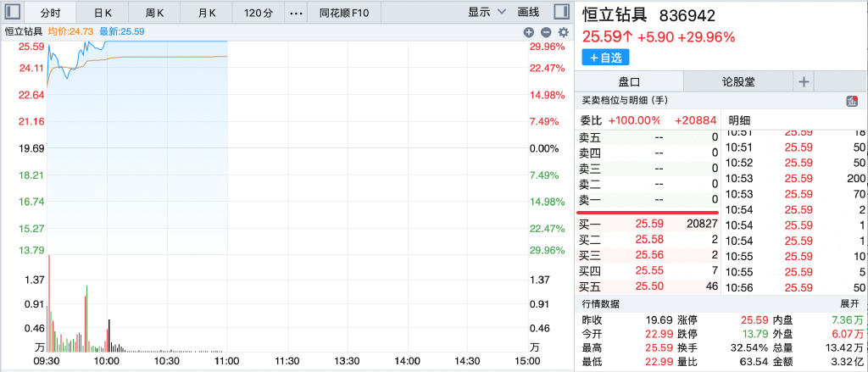This screenshot has height=372, width=868.
Task: Click the 买五 price 25.50 row
Action: coord(648,286)
